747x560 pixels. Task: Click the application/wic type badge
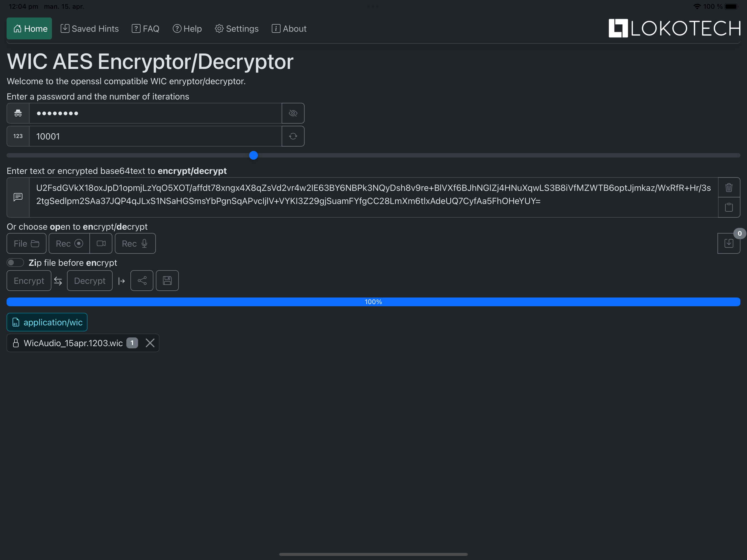point(47,322)
